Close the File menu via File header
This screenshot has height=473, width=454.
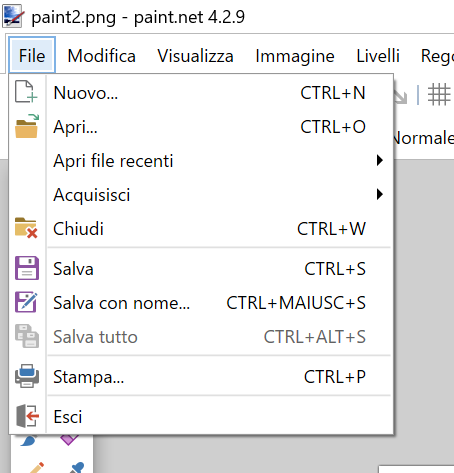tap(32, 55)
